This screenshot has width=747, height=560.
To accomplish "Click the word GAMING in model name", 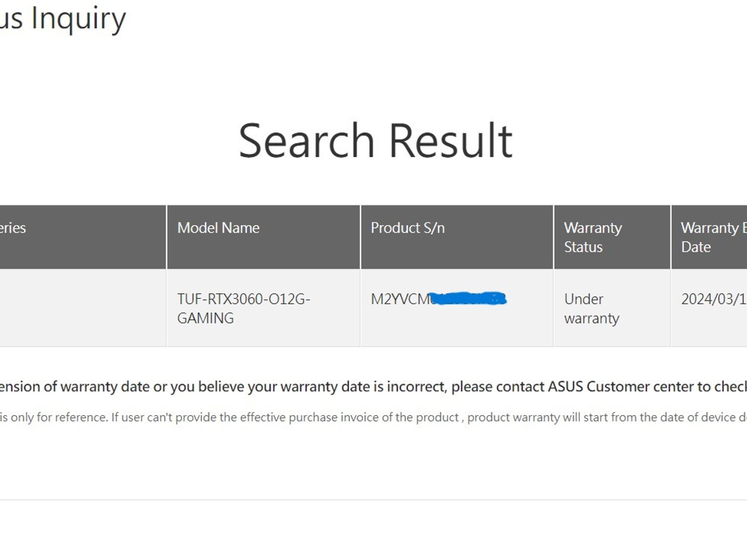I will coord(205,318).
